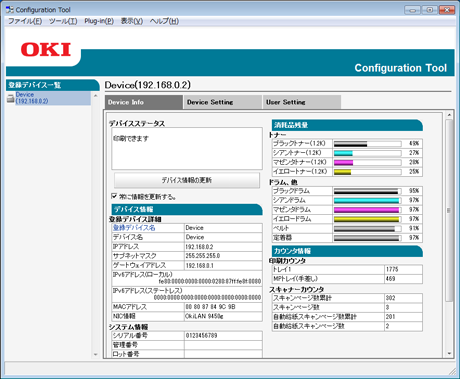
Task: Click the OKI logo
Action: tap(46, 50)
